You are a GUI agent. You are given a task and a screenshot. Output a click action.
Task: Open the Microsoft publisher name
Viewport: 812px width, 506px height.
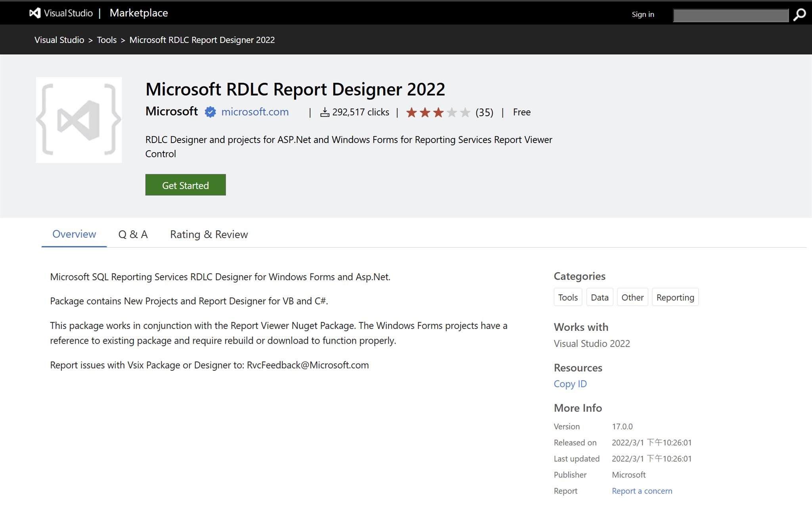pyautogui.click(x=171, y=111)
